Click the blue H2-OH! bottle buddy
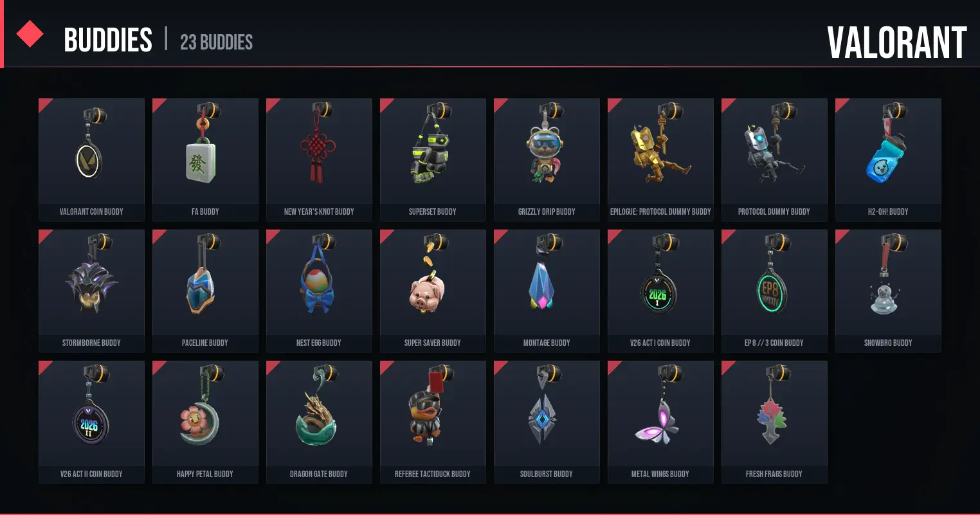 (888, 159)
